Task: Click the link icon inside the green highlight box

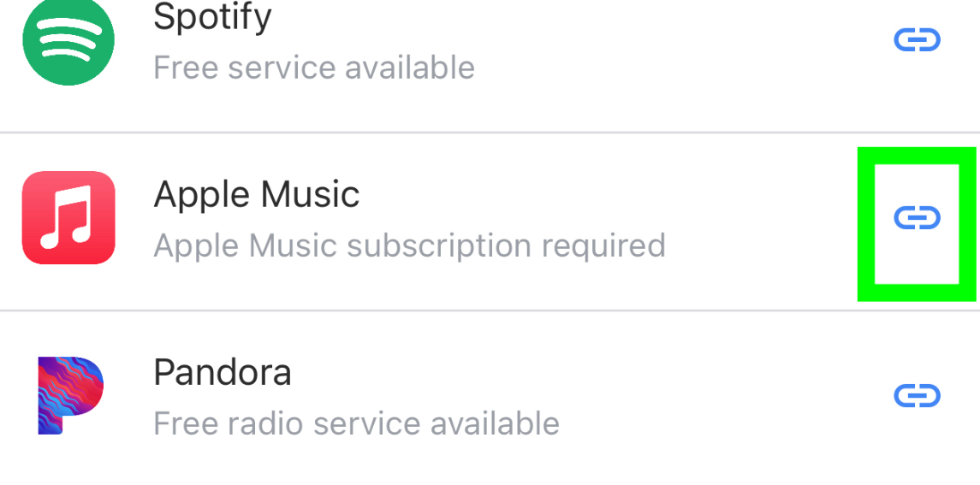Action: 917,217
